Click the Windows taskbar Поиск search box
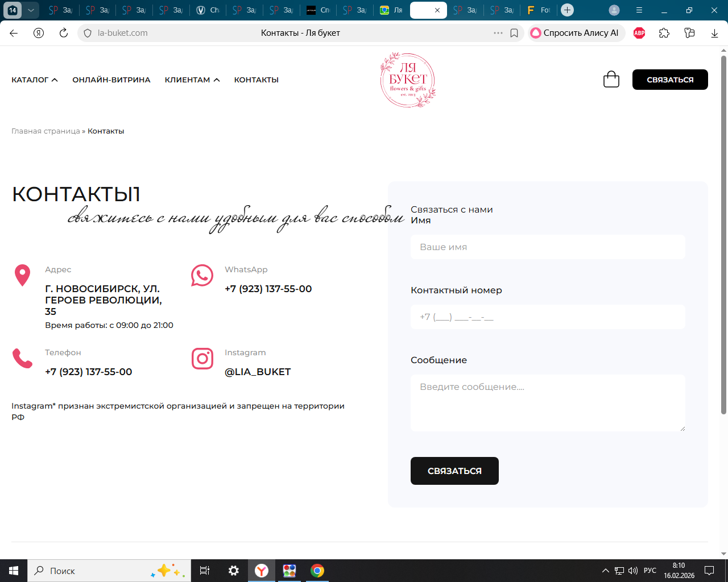The height and width of the screenshot is (582, 728). click(x=108, y=571)
